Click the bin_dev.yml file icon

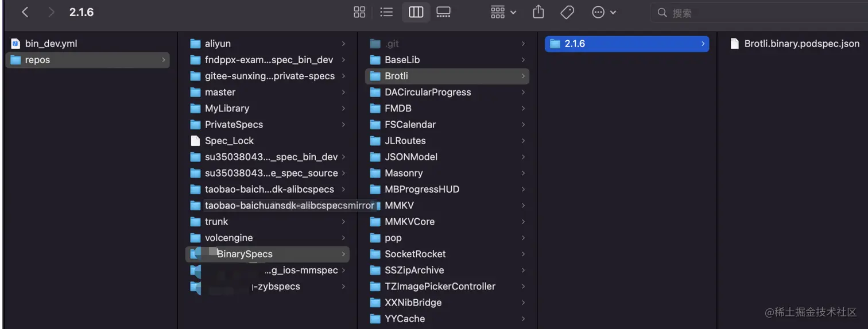(15, 44)
